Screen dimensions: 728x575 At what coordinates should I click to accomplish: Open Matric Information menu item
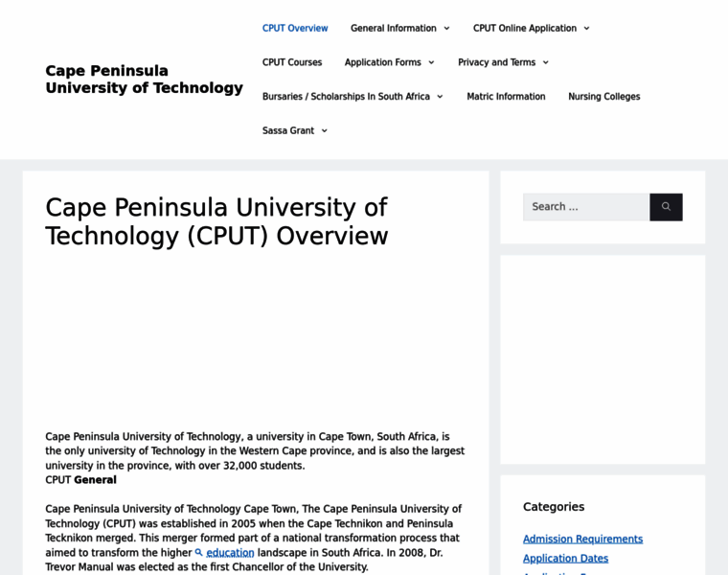click(x=506, y=97)
